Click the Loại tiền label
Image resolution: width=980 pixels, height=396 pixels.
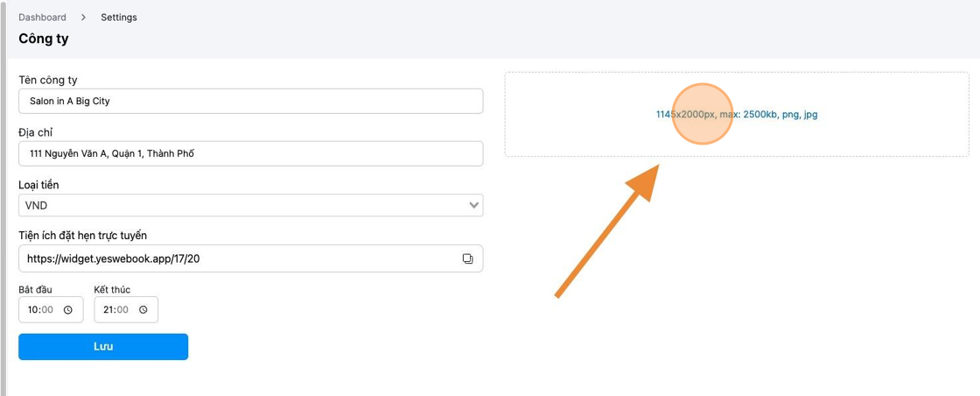click(x=38, y=185)
